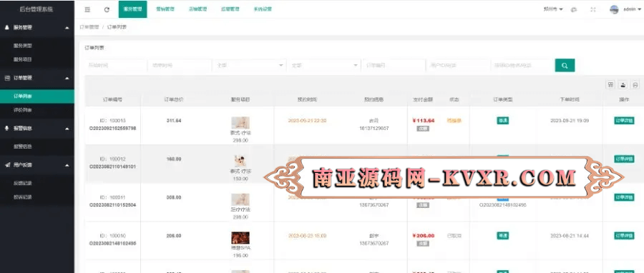Click order number O2023092152559798

pos(112,129)
